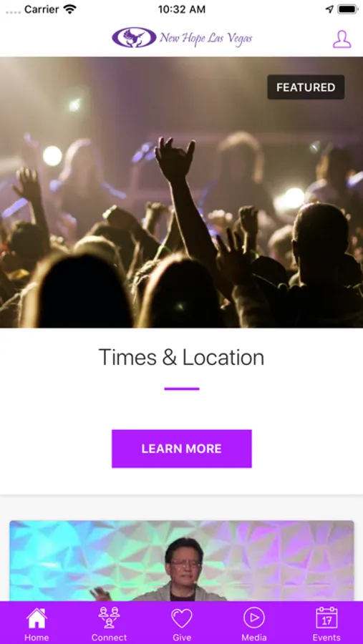Switch to the Connect tab label
This screenshot has height=644, width=363.
pos(109,638)
